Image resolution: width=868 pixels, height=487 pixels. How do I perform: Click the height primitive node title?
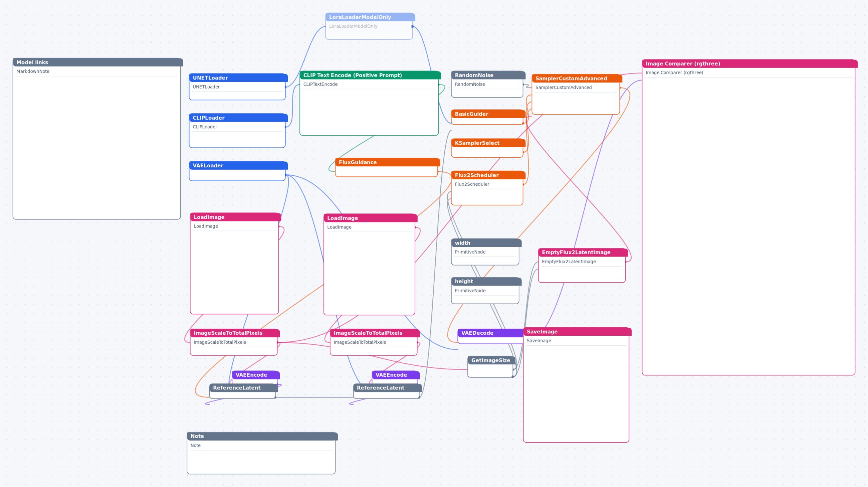464,282
